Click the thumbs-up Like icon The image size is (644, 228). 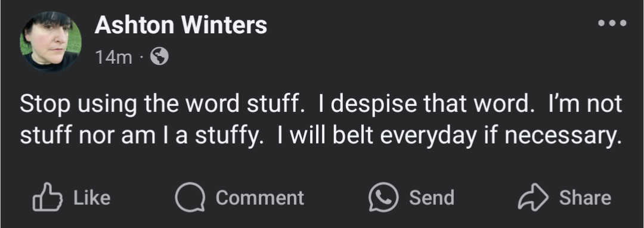tap(47, 197)
